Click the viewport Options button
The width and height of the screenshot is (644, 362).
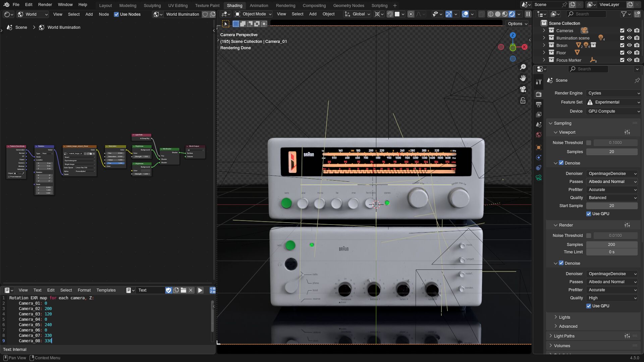[518, 24]
